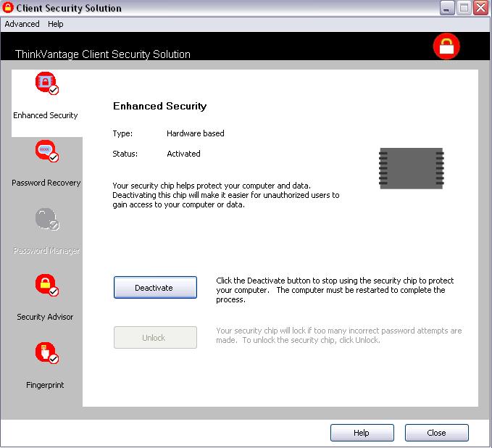
Task: Select the Enhanced Security chip icon in sidebar
Action: tap(47, 83)
